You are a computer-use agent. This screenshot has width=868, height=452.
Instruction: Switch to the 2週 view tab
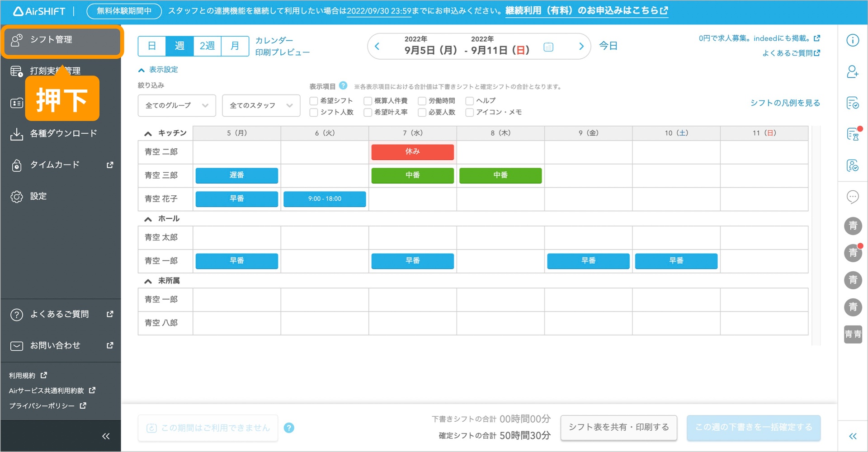click(207, 46)
